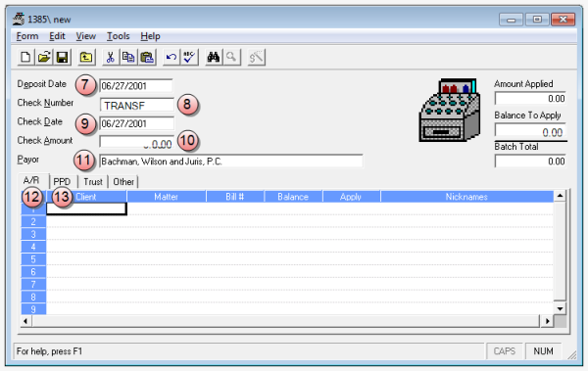Click the Payor field
This screenshot has width=588, height=371.
(231, 162)
